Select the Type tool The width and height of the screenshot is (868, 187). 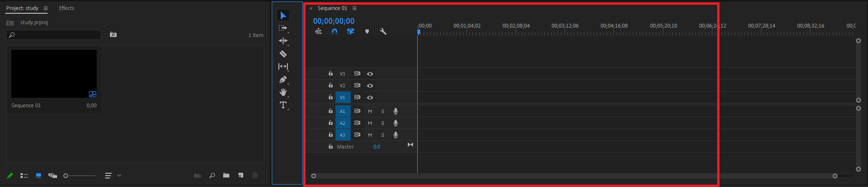click(283, 105)
